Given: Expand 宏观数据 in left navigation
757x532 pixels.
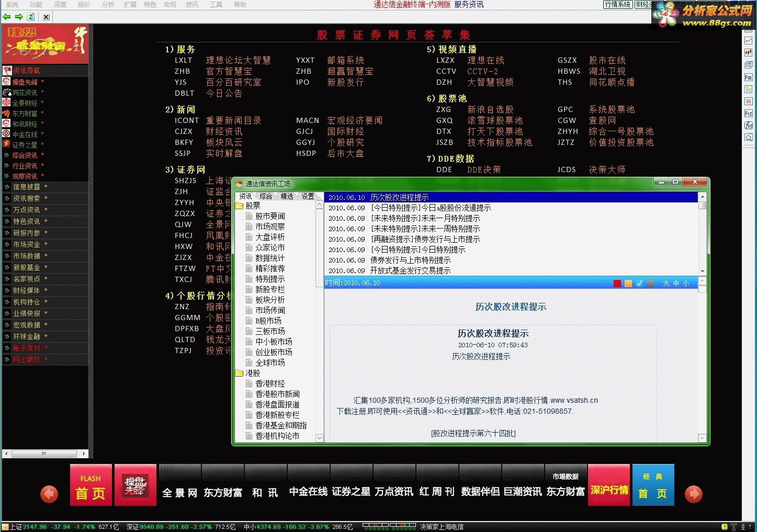Looking at the screenshot, I should pos(7,325).
